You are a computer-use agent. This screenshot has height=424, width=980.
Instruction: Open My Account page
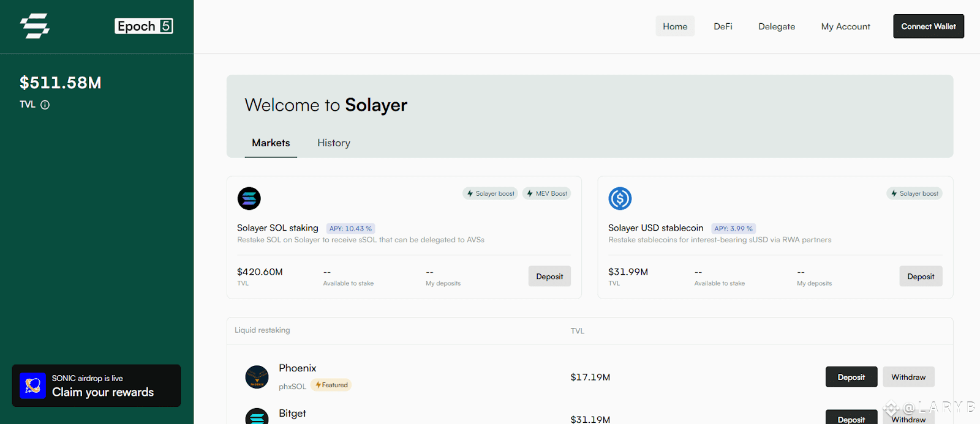pos(845,26)
